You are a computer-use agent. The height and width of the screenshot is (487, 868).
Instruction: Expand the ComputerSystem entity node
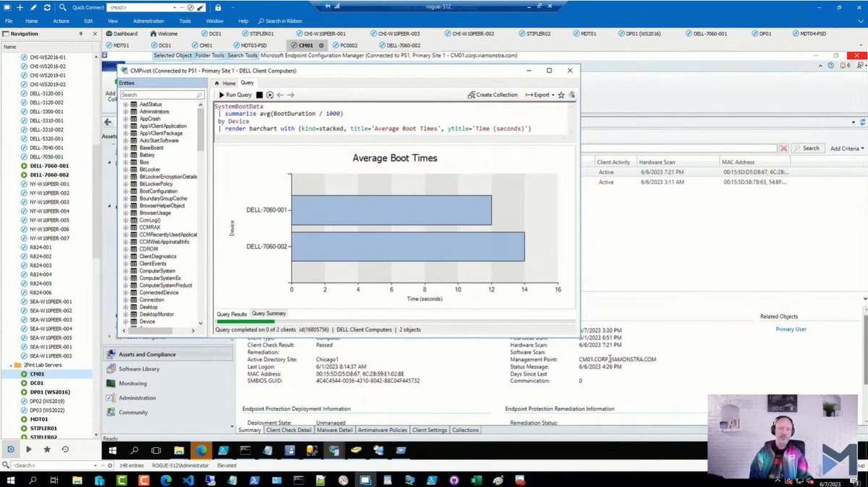tap(125, 271)
